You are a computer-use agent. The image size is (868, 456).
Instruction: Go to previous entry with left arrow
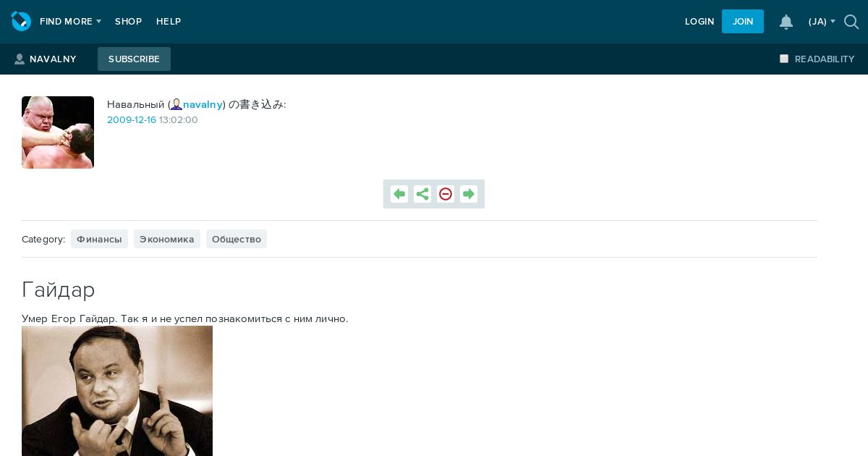(399, 194)
